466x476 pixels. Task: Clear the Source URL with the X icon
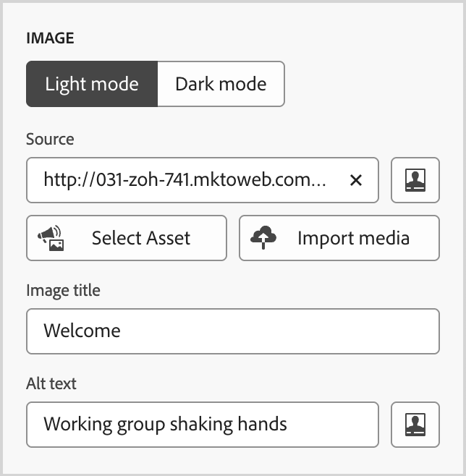click(x=356, y=180)
